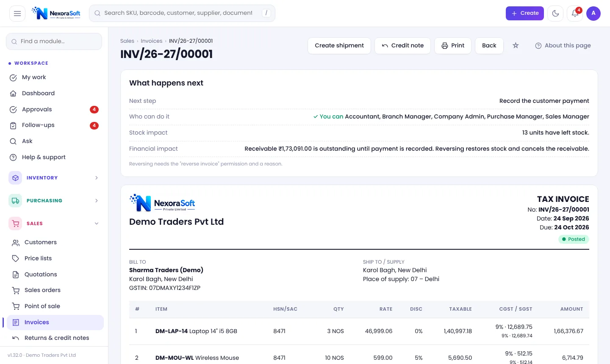Click the Create button
The width and height of the screenshot is (610, 364).
(x=525, y=14)
